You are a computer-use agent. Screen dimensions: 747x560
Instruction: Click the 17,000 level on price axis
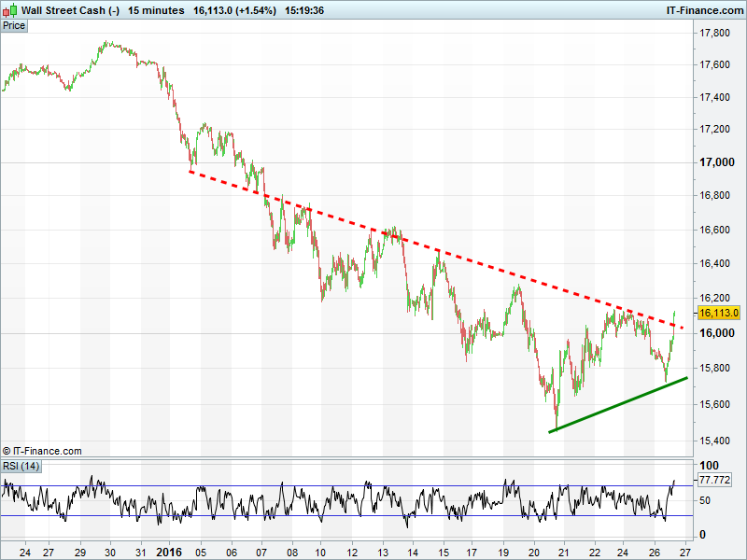[x=717, y=162]
